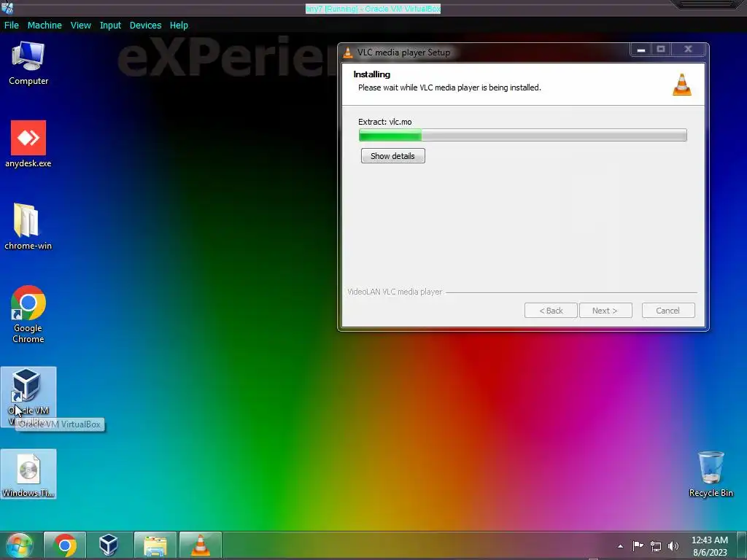Click the VirtualBox window icon in host title bar
Screen dimensions: 747x560
[7, 7]
